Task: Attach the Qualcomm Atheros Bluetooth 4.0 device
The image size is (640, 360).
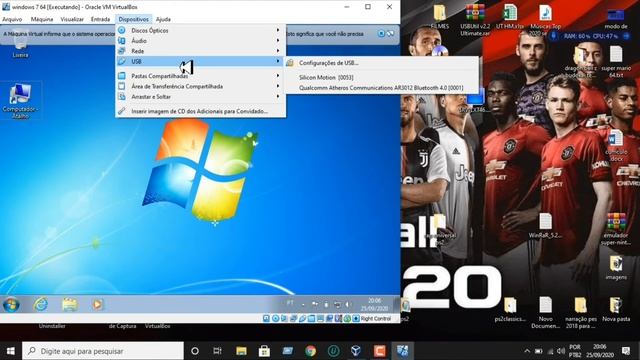Action: [x=381, y=88]
